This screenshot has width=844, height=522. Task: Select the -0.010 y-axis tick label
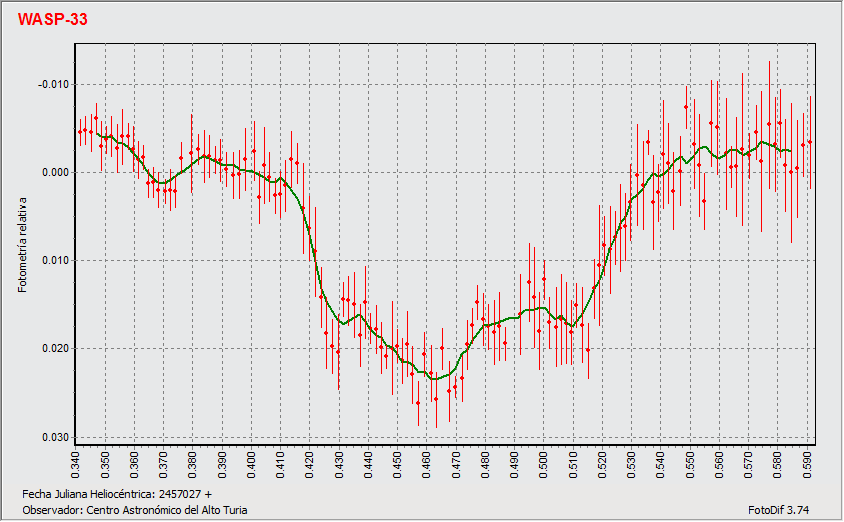(x=53, y=84)
